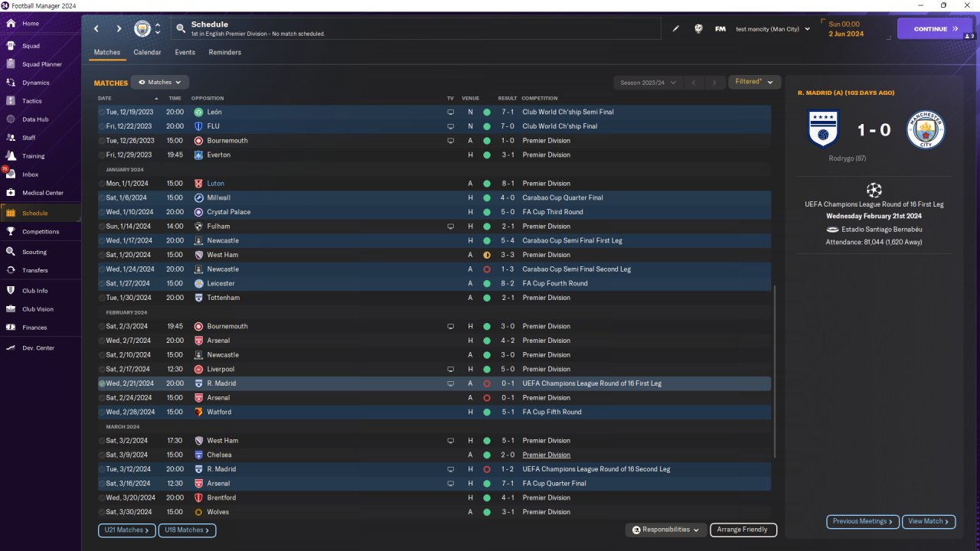This screenshot has width=980, height=551.
Task: Open the test mancity manager dropdown
Action: click(773, 29)
